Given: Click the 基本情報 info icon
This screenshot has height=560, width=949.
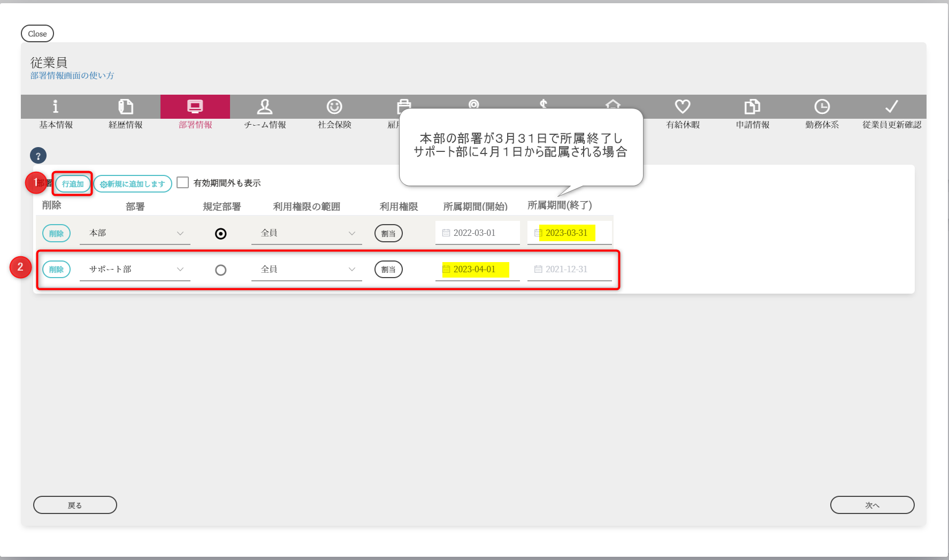Looking at the screenshot, I should coord(56,107).
